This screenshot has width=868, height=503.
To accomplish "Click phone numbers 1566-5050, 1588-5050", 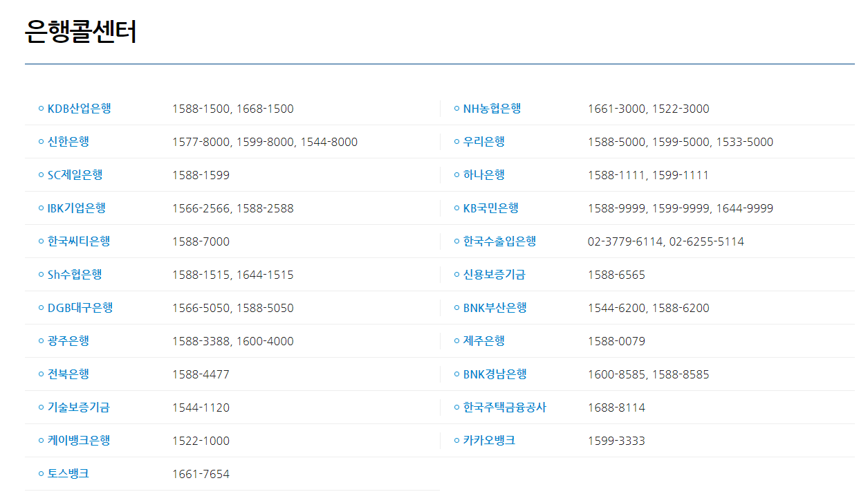I will pos(233,308).
